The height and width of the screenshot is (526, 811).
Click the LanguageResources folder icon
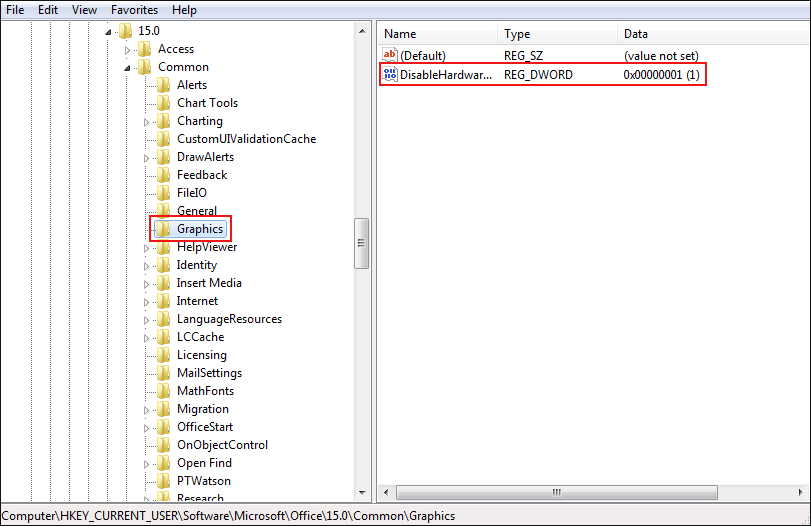pos(163,319)
